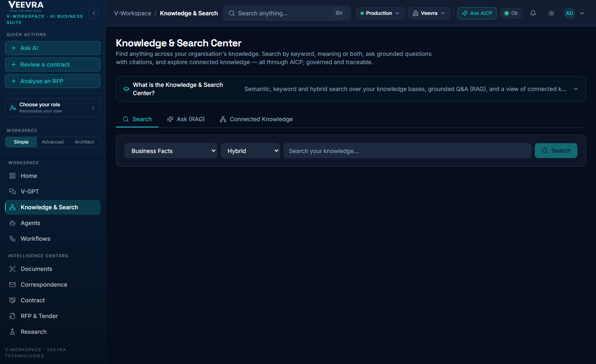Click the Veevra logo

click(26, 6)
